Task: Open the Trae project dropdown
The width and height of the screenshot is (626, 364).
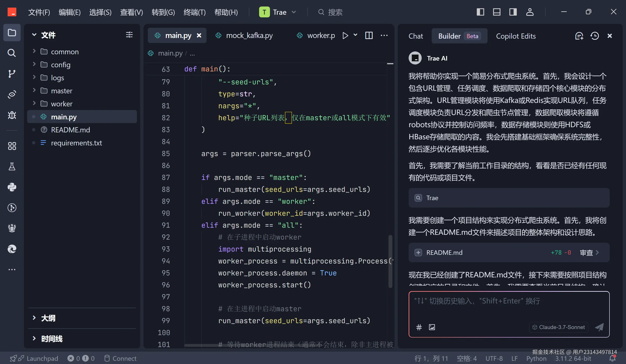Action: click(x=278, y=12)
